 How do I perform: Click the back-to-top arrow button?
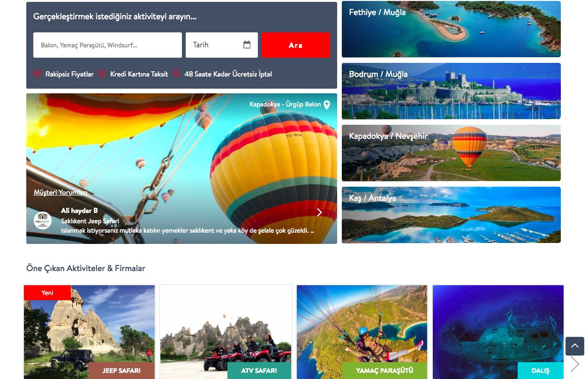(575, 346)
